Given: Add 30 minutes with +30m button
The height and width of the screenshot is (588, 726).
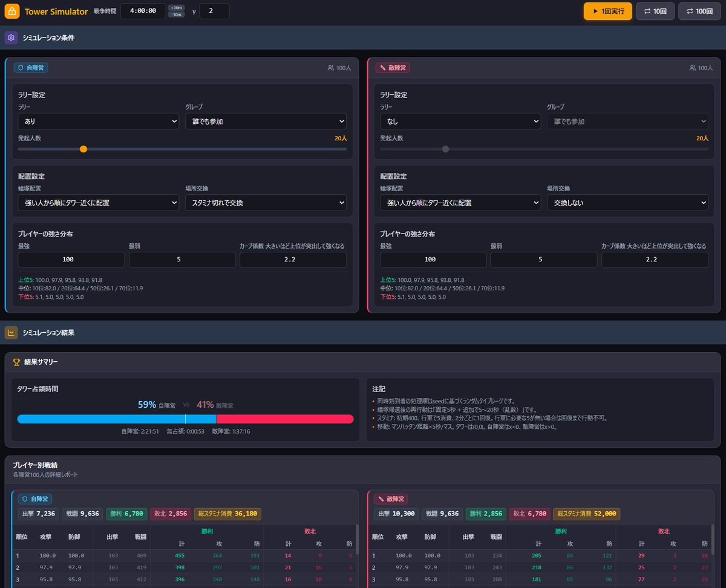Looking at the screenshot, I should click(176, 8).
